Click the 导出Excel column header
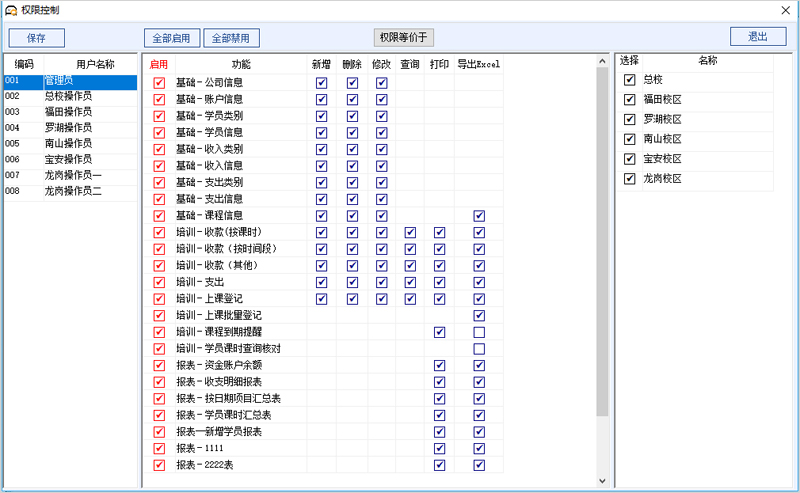The image size is (800, 493). (478, 64)
